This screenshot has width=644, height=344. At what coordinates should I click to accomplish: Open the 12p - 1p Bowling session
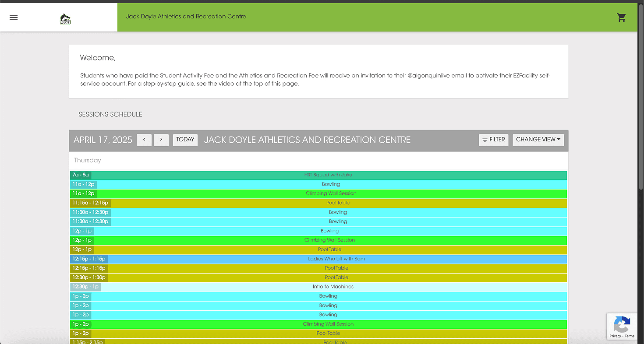pos(318,231)
